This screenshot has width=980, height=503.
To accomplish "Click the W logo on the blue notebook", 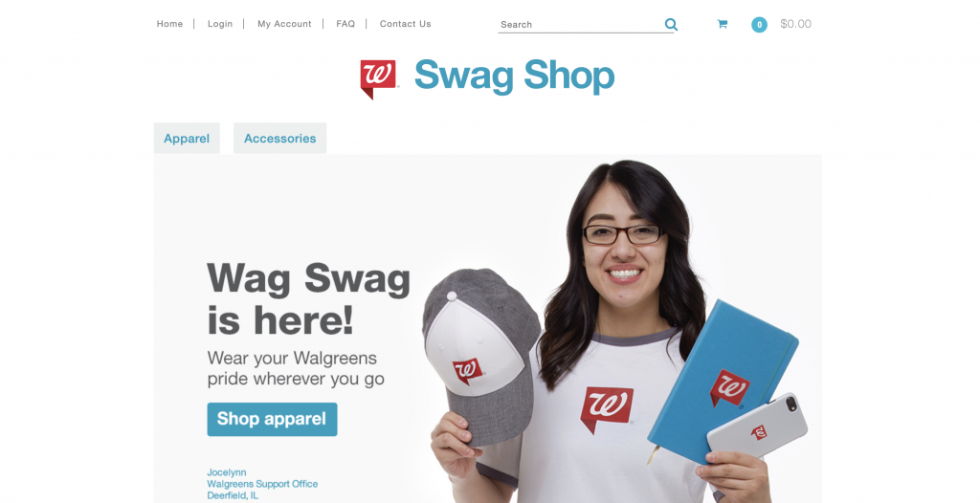I will (729, 388).
